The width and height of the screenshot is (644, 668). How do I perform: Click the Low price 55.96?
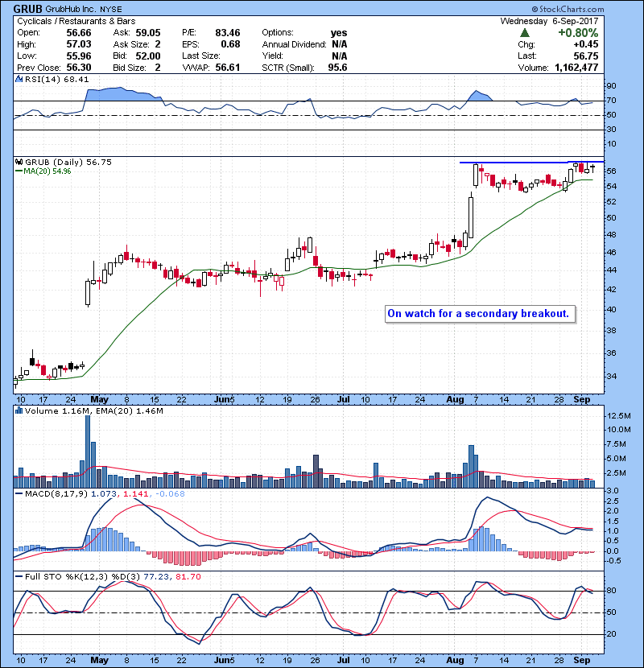click(x=79, y=56)
